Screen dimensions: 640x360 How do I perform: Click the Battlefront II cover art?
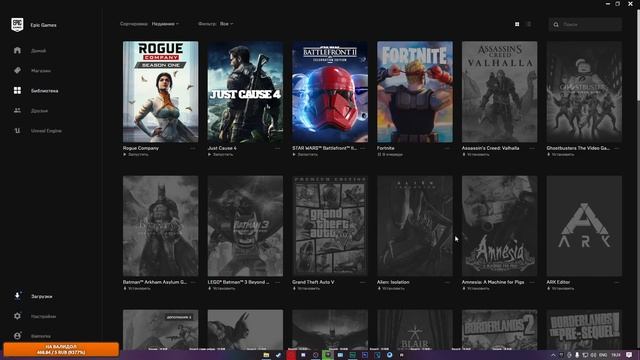click(330, 92)
